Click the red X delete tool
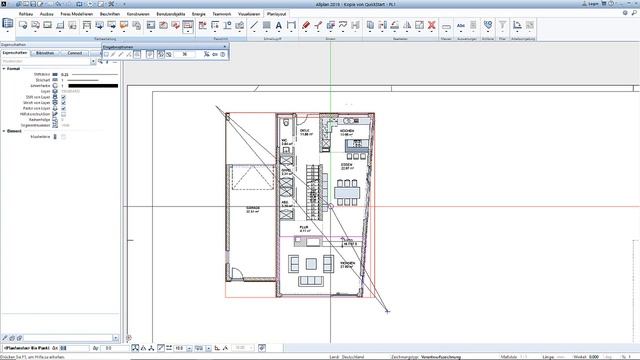 point(431,25)
